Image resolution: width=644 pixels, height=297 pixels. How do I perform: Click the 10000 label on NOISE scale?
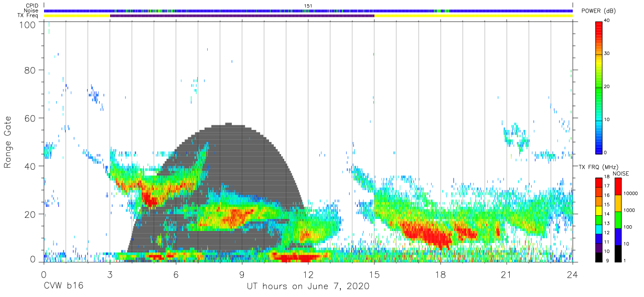click(631, 193)
